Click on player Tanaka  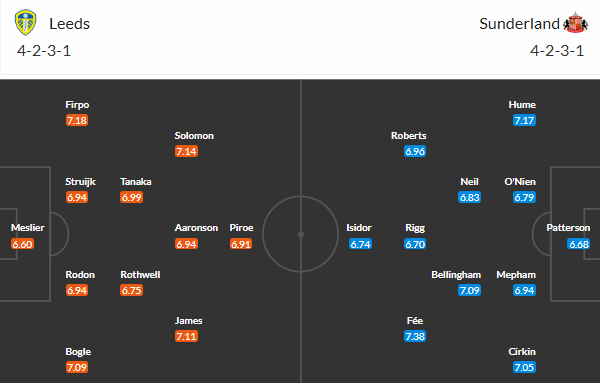point(135,182)
